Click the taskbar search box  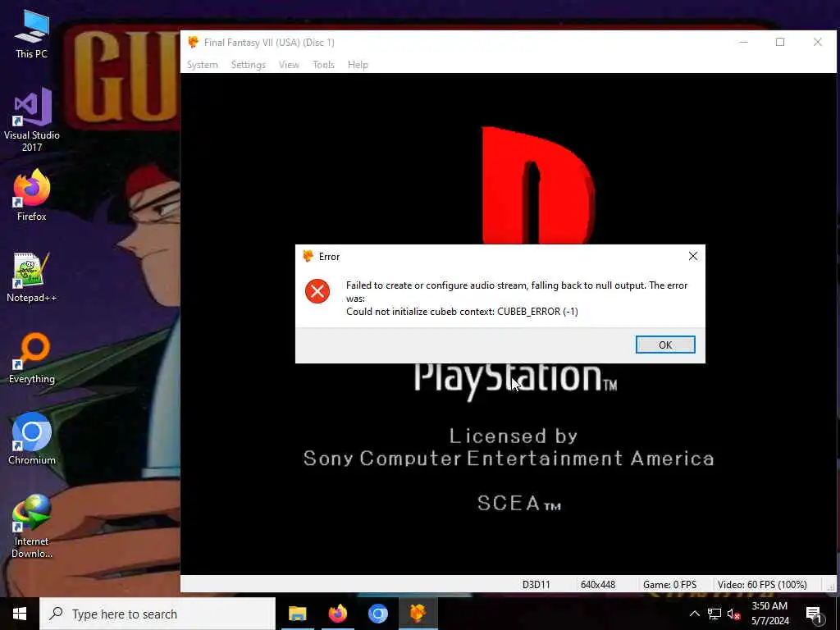pyautogui.click(x=157, y=614)
